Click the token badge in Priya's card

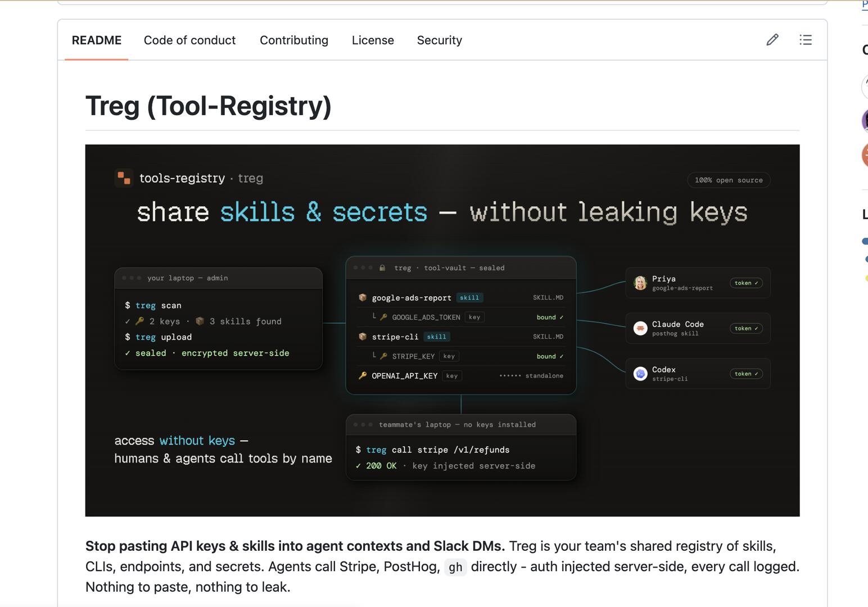[747, 283]
